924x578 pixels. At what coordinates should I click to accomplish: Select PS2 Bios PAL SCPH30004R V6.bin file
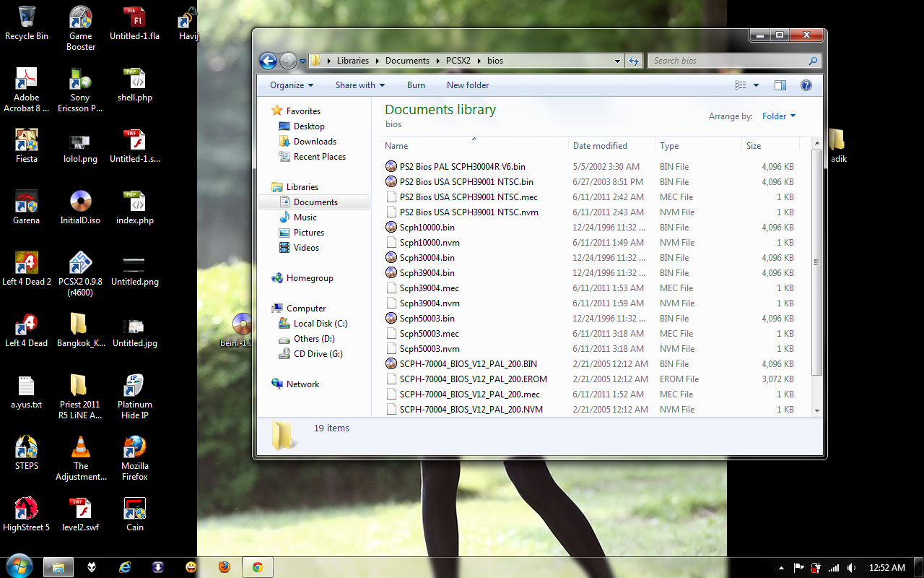(463, 167)
